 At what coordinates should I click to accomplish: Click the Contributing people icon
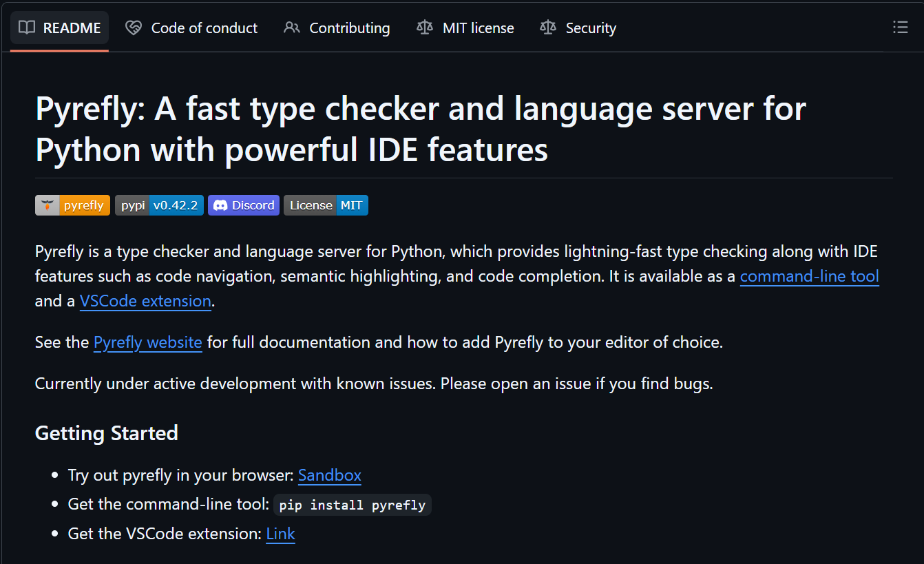(292, 28)
